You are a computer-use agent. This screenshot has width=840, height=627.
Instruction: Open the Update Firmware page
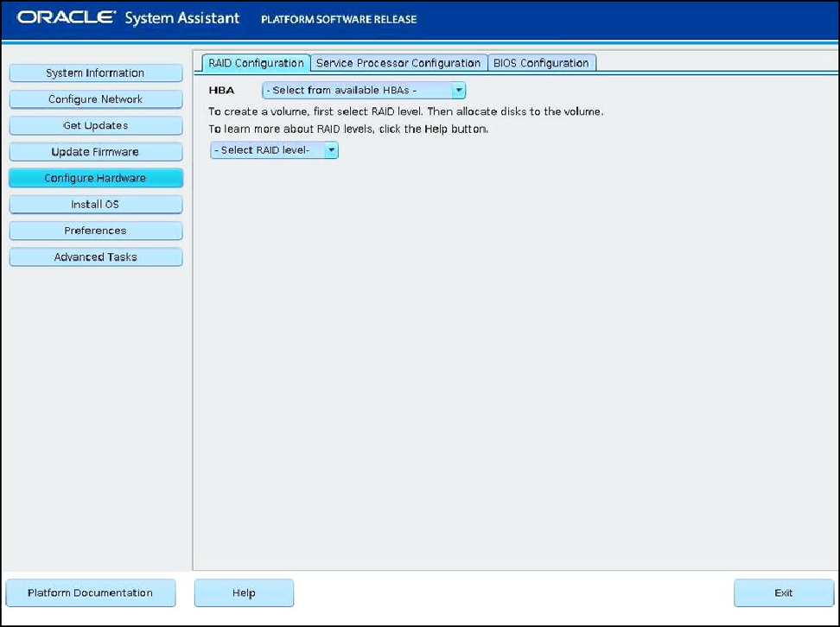click(x=95, y=151)
